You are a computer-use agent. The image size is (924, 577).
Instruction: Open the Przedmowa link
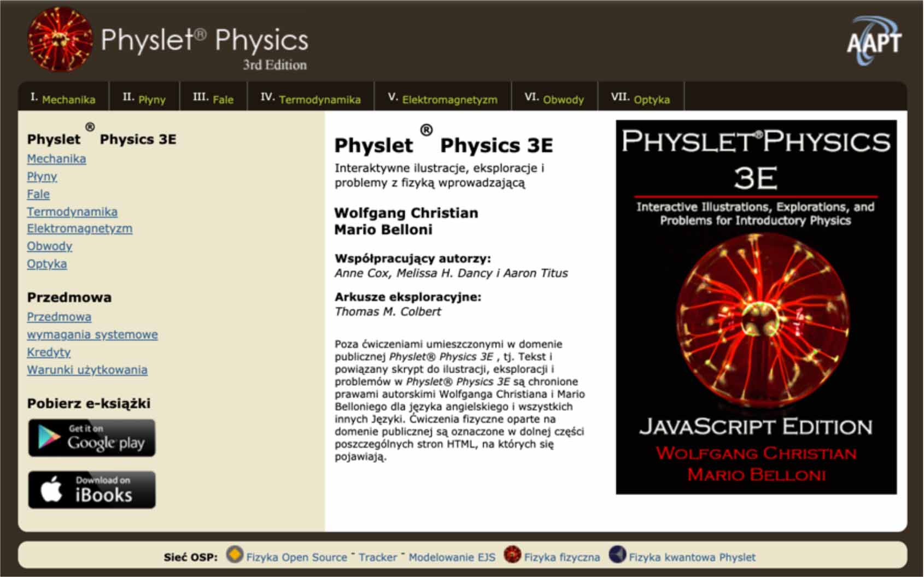pos(59,316)
